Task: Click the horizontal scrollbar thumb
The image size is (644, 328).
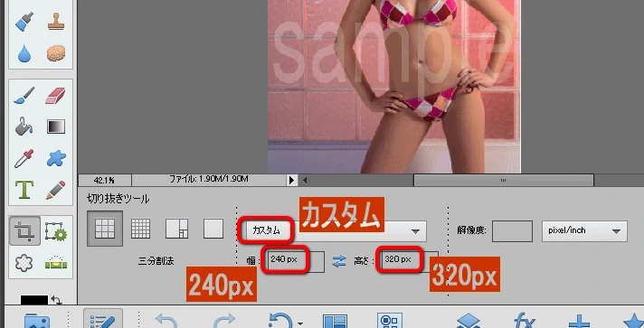Action: (x=503, y=180)
